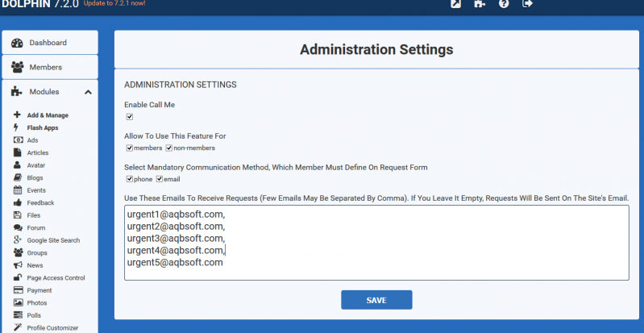Open the Forum module link
The image size is (644, 333).
36,227
